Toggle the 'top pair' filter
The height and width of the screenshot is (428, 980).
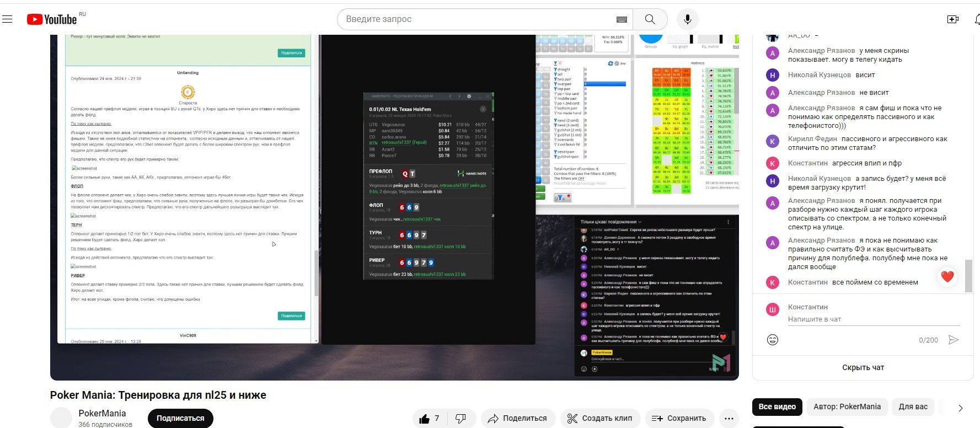point(563,89)
